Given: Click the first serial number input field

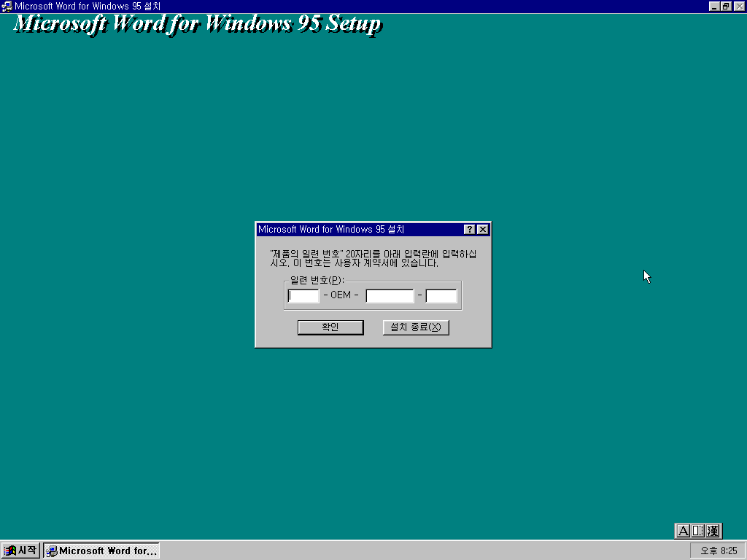Looking at the screenshot, I should [x=303, y=296].
